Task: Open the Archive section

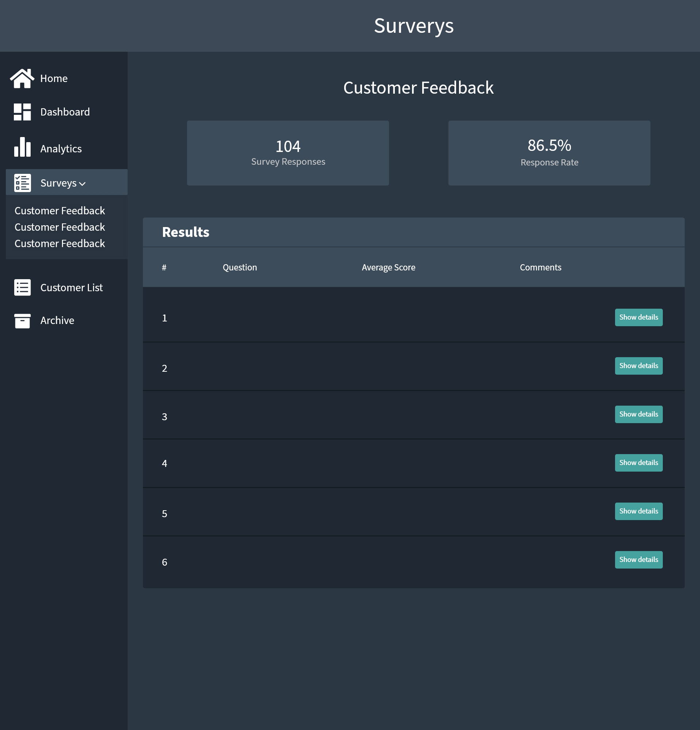Action: point(57,321)
